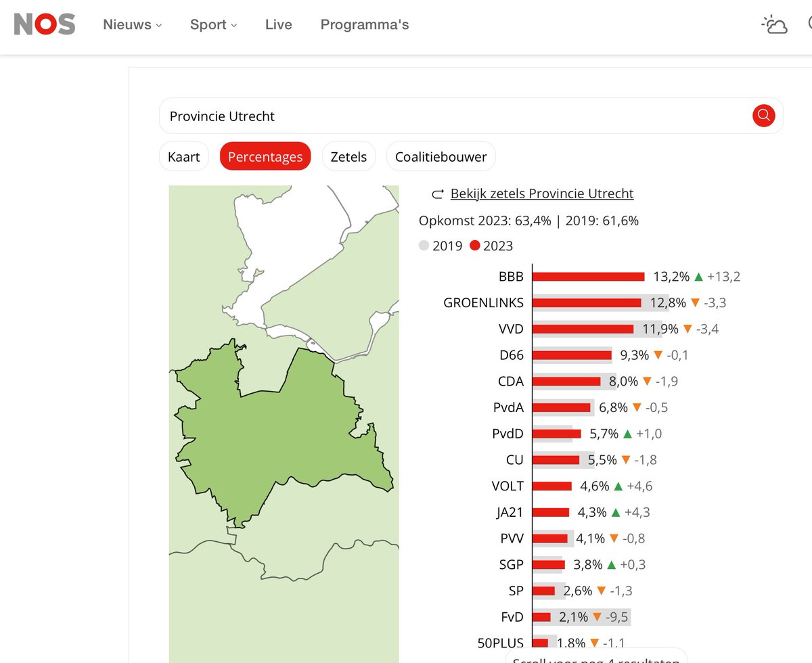Click the 13,2% value for BBB
The height and width of the screenshot is (663, 812).
tap(671, 277)
